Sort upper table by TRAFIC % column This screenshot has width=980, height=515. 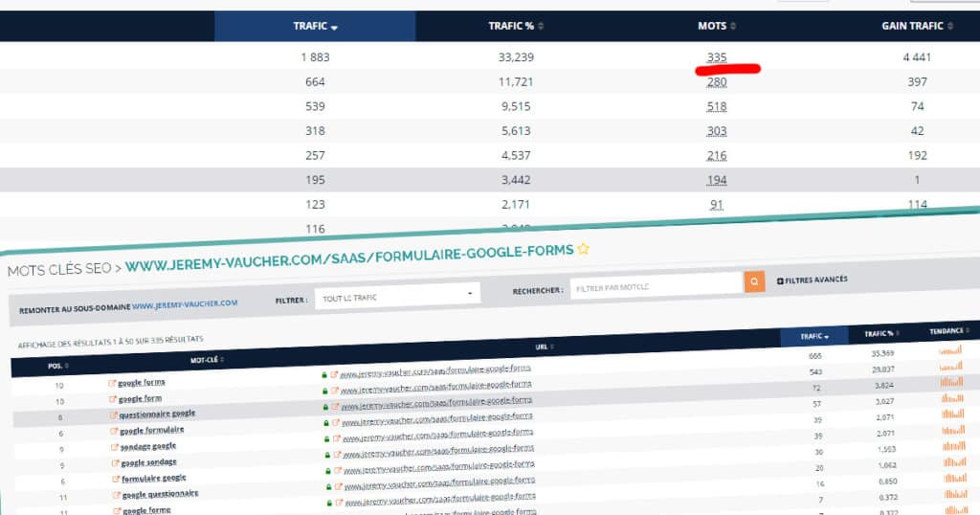coord(516,26)
